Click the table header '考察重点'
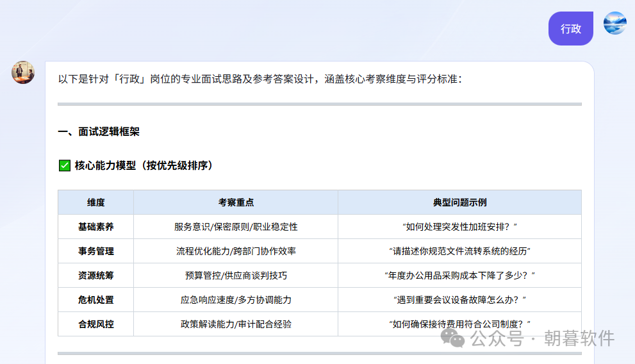This screenshot has width=635, height=364. (x=236, y=203)
